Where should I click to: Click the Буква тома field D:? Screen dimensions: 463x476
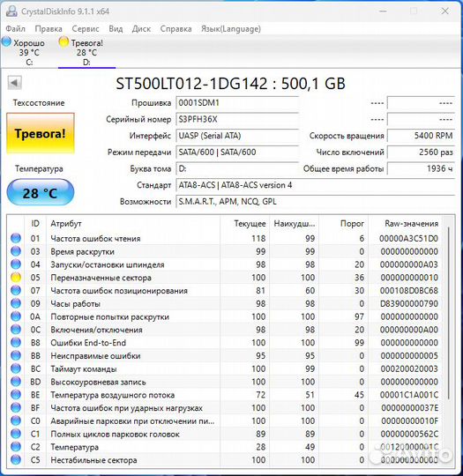237,168
